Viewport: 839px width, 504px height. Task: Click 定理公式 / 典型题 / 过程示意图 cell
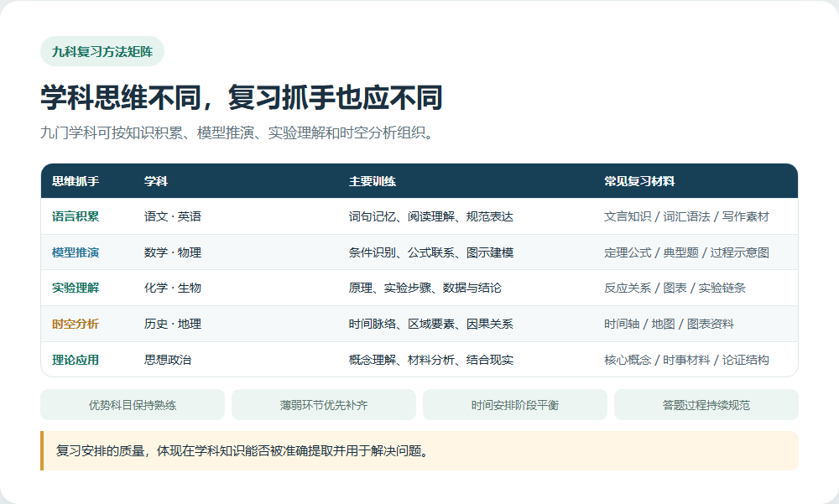(686, 252)
